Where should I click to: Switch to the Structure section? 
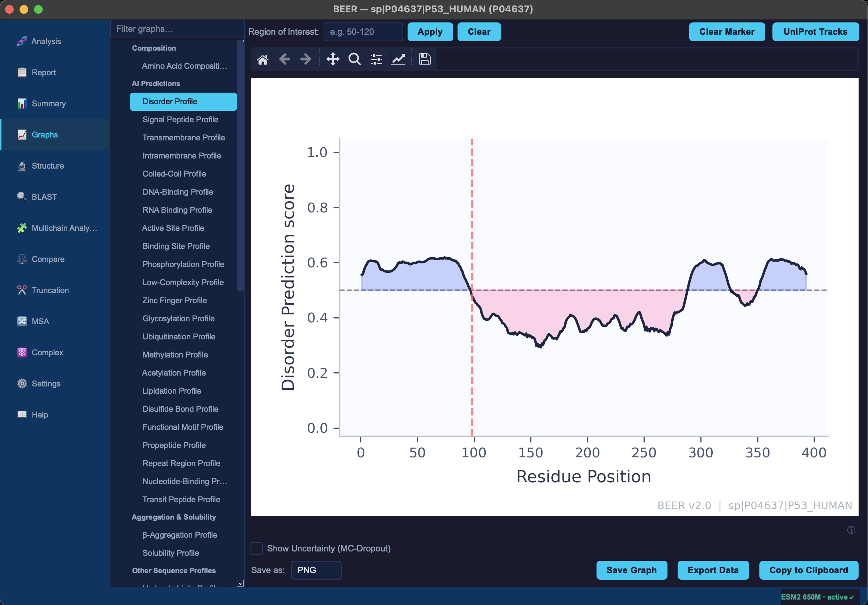pyautogui.click(x=55, y=165)
